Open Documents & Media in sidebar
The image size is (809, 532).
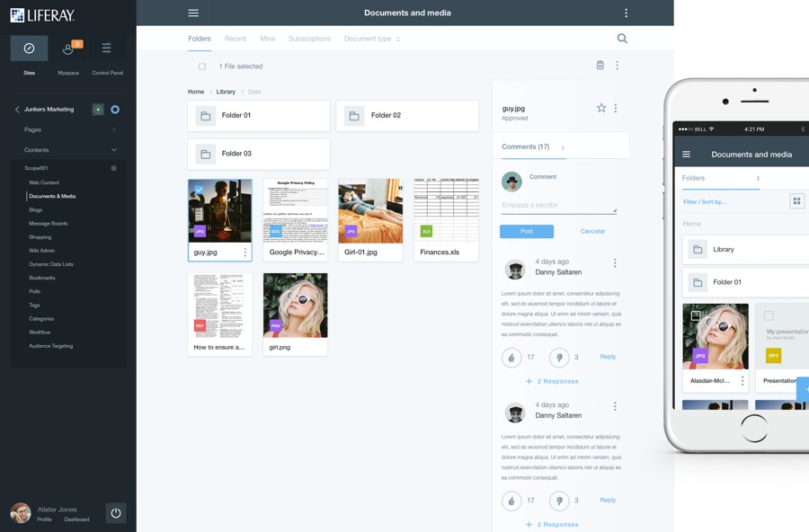pos(52,196)
